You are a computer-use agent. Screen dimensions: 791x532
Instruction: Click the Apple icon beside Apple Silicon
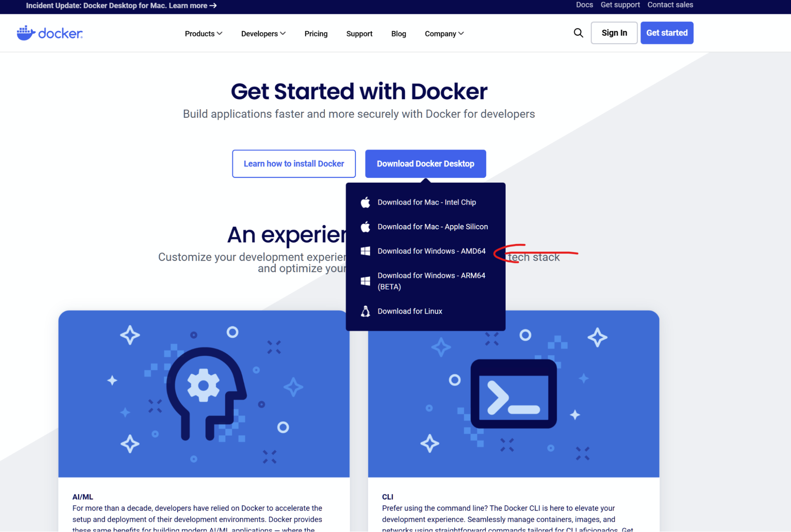365,227
